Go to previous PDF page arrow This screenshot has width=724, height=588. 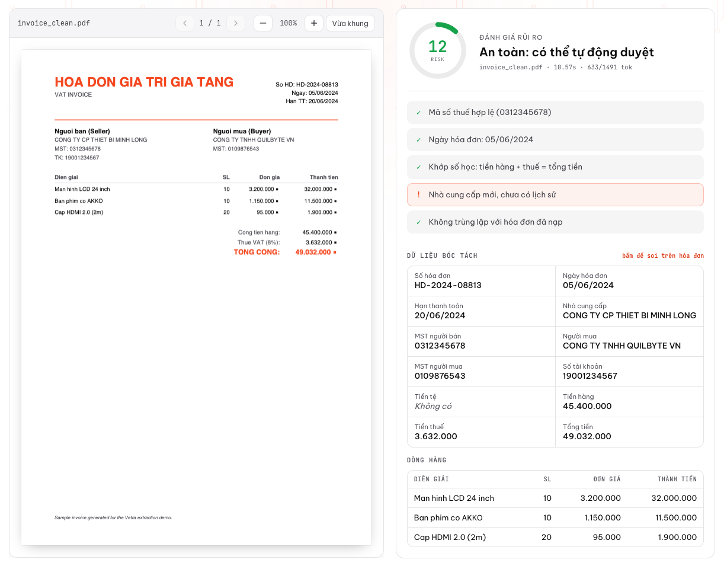pyautogui.click(x=185, y=23)
